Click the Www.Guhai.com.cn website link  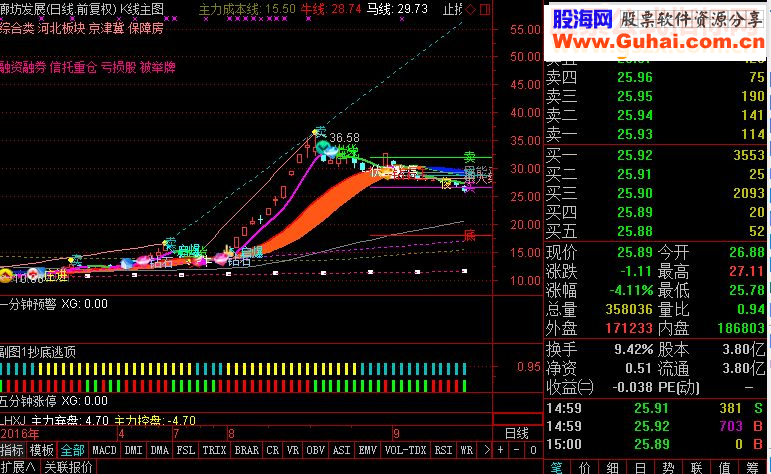(x=658, y=42)
